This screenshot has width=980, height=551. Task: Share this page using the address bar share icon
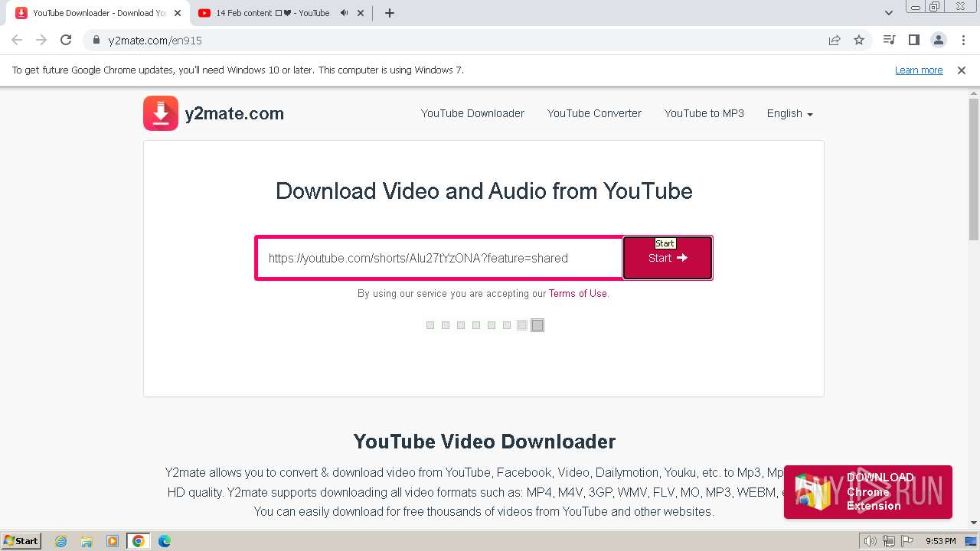click(x=835, y=40)
